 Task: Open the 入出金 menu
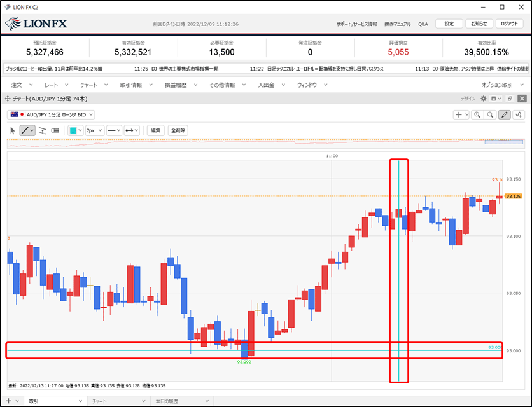(x=271, y=85)
